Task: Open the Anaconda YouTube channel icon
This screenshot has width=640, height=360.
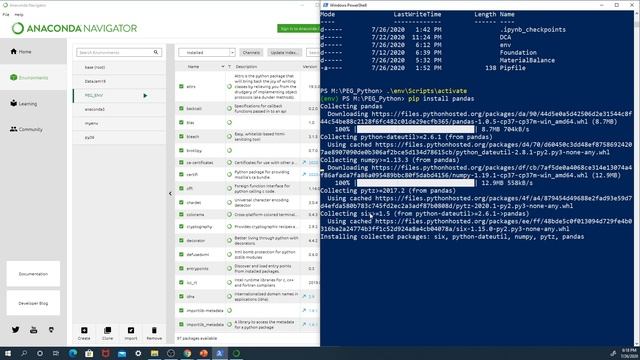Action: coord(33,330)
